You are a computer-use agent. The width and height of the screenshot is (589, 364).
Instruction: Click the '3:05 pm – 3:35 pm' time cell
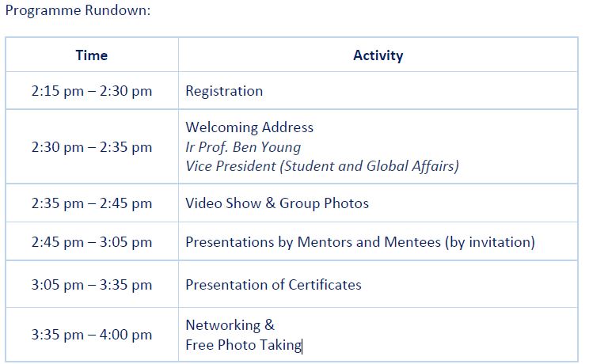coord(92,285)
